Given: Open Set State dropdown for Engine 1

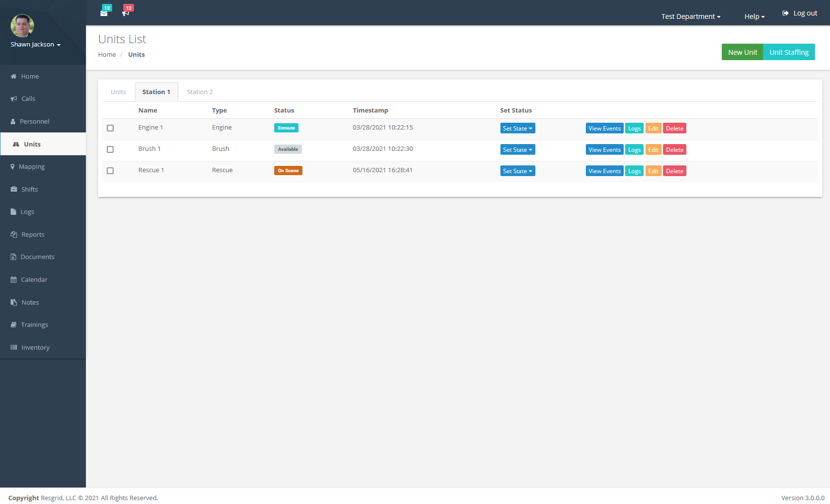Looking at the screenshot, I should tap(517, 128).
